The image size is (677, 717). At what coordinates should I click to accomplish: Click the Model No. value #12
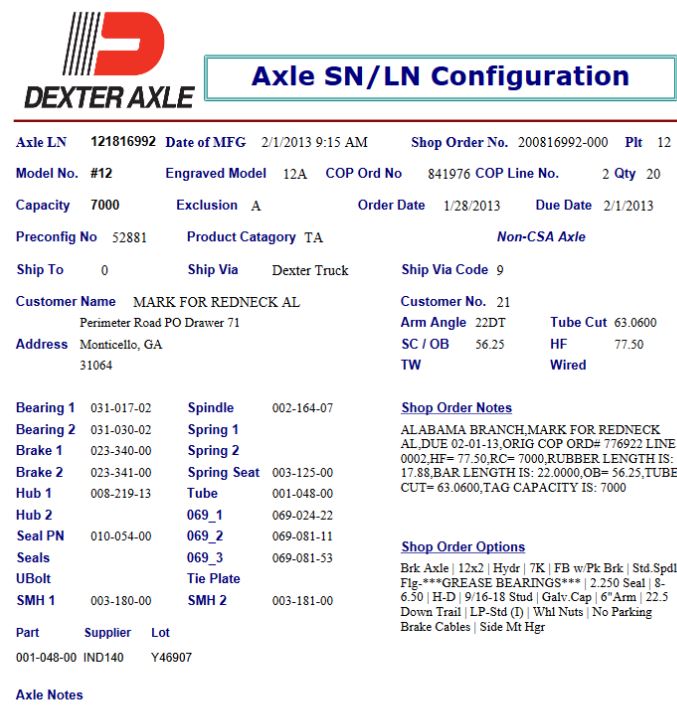101,173
